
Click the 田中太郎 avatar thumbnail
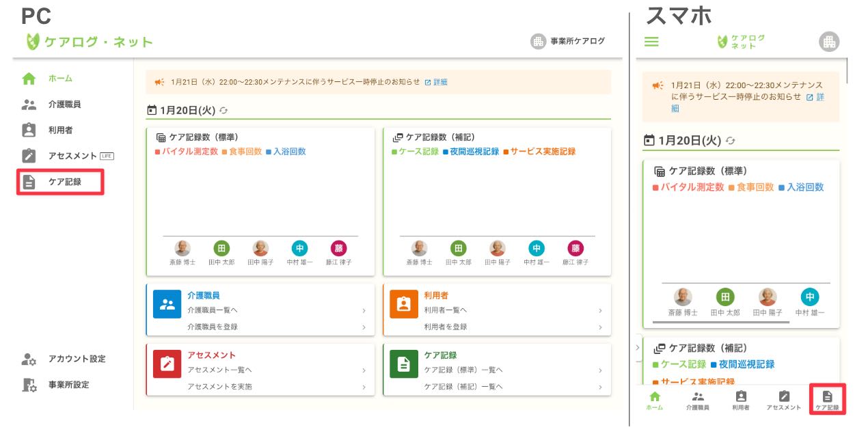click(221, 249)
